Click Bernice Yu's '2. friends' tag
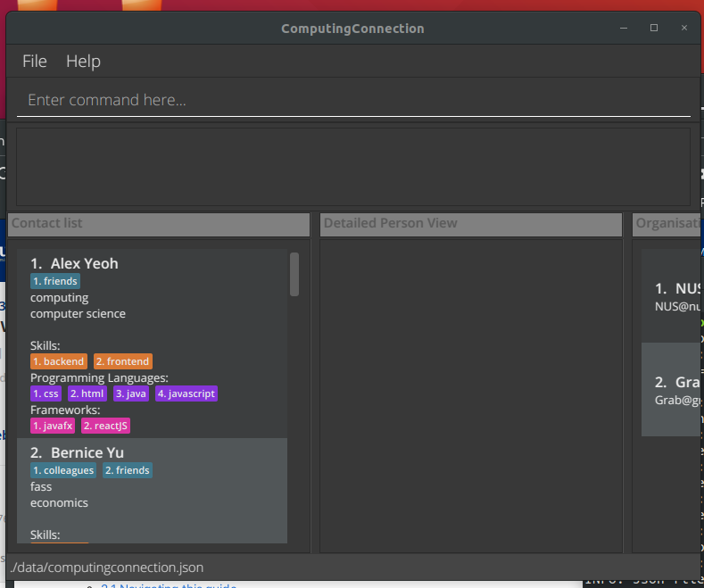This screenshot has height=588, width=704. click(128, 470)
